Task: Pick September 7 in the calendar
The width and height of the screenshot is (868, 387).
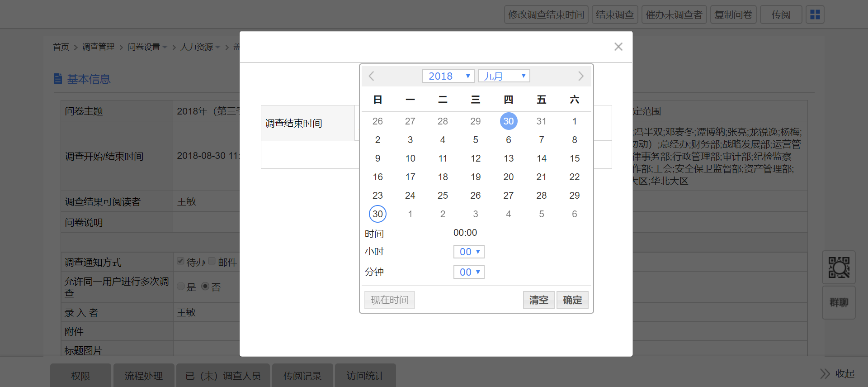Action: coord(542,140)
